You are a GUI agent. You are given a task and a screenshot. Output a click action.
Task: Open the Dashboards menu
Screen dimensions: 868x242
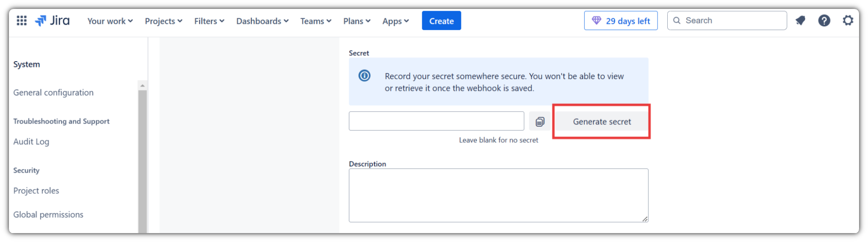(262, 21)
